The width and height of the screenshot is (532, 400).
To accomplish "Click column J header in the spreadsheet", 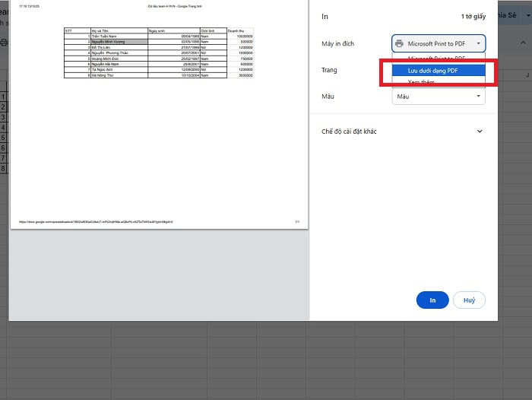I will pos(527,75).
